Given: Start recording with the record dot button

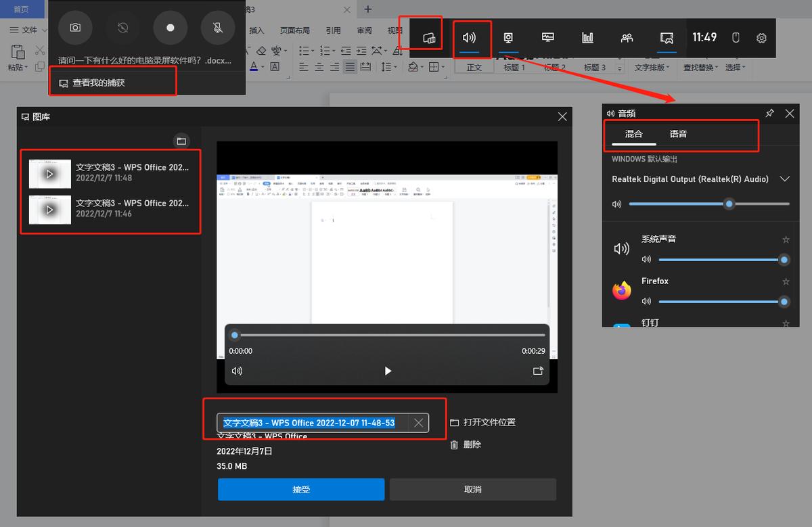Looking at the screenshot, I should point(171,28).
